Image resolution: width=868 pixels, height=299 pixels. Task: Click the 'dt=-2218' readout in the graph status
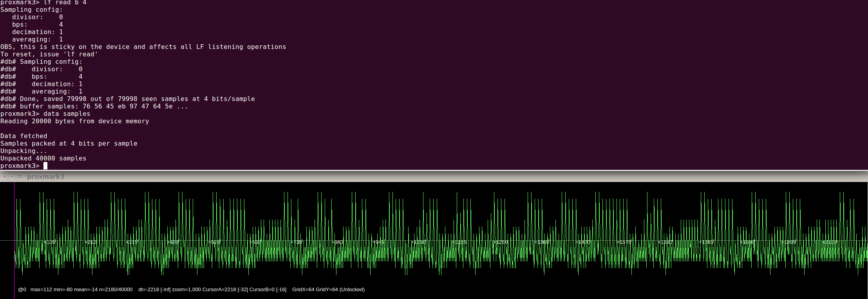pyautogui.click(x=149, y=290)
